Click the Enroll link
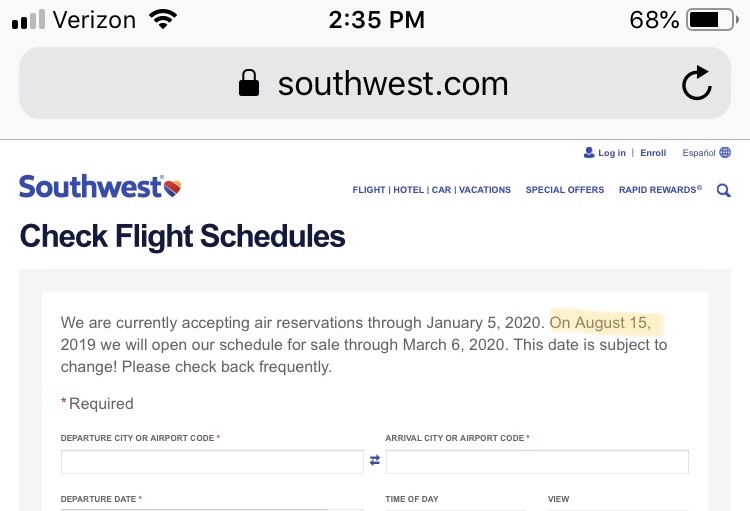Image resolution: width=750 pixels, height=511 pixels. coord(653,153)
